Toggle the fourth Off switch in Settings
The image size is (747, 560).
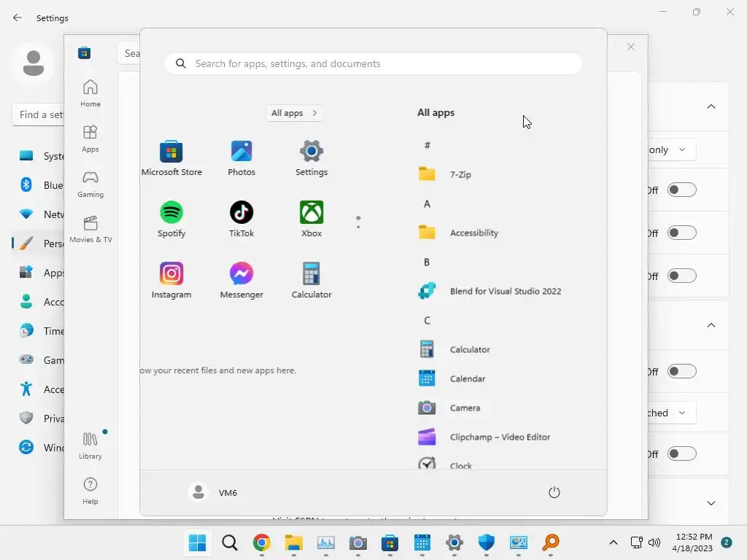click(x=682, y=371)
